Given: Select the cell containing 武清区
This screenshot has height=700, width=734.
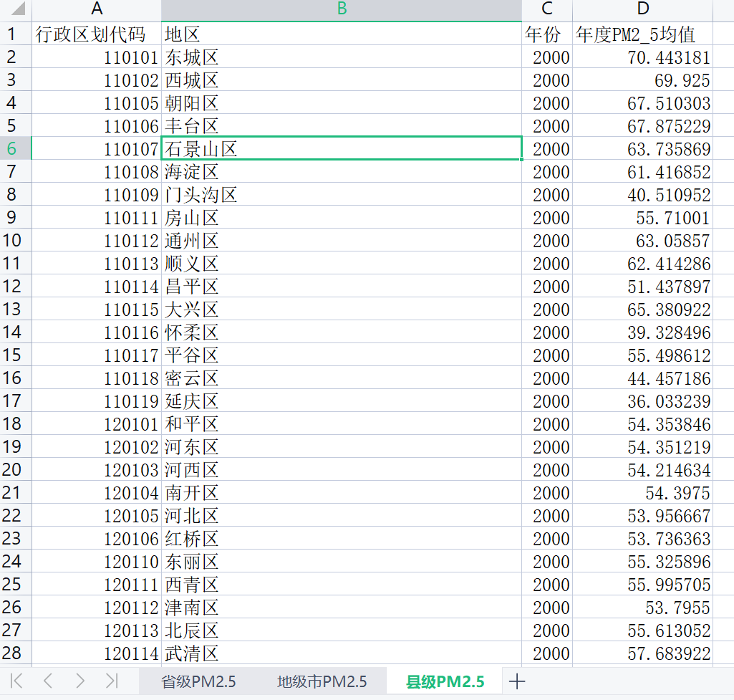Looking at the screenshot, I should pyautogui.click(x=342, y=653).
